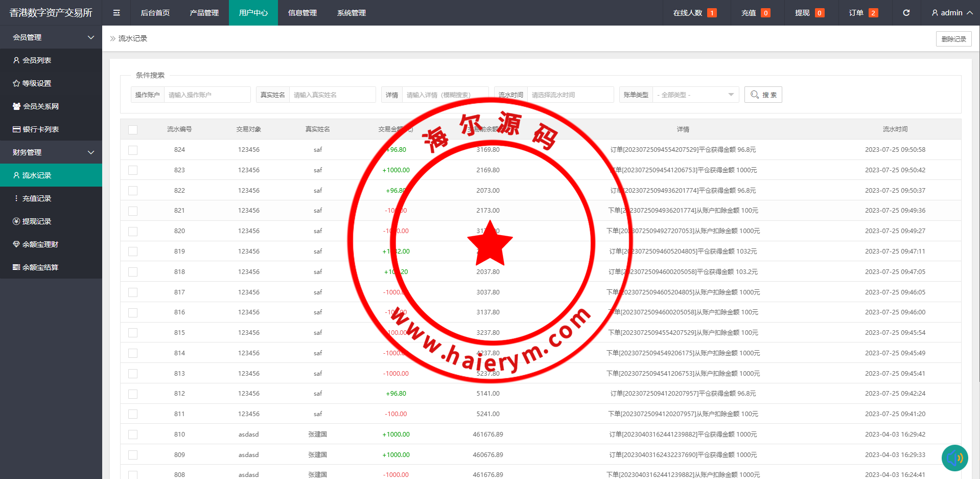Click the 搜索 search button

763,95
